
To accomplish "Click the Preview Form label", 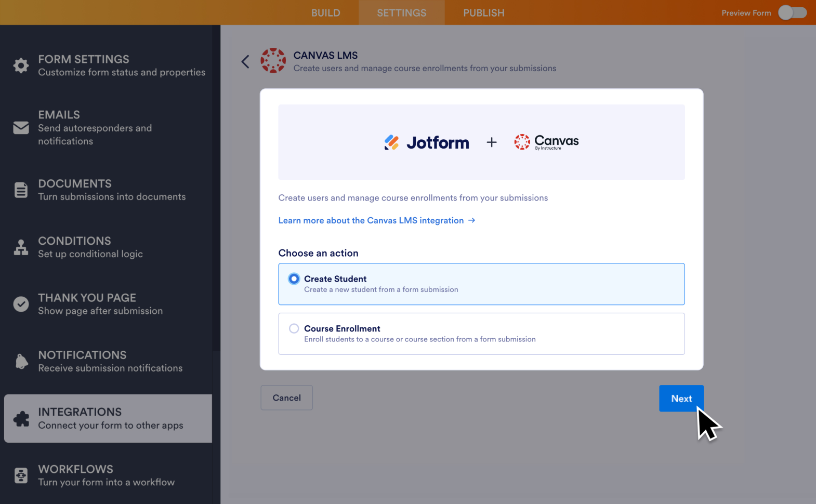I will coord(746,13).
